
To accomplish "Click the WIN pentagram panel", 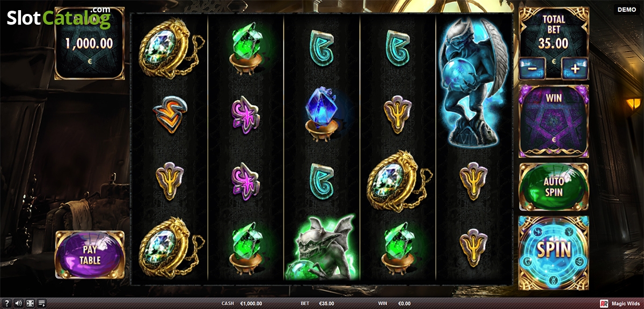I will tap(554, 121).
